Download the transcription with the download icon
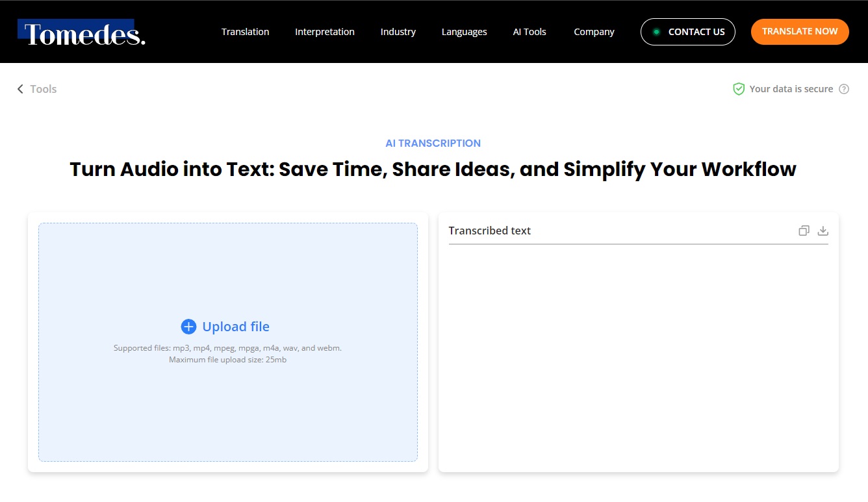Image resolution: width=868 pixels, height=502 pixels. tap(823, 231)
